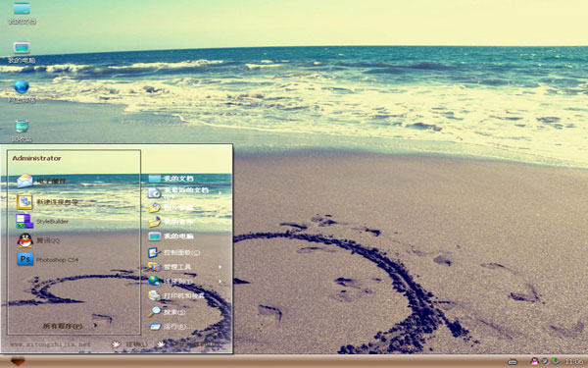Open the new connection wizard item
Image resolution: width=588 pixels, height=368 pixels.
(x=47, y=202)
